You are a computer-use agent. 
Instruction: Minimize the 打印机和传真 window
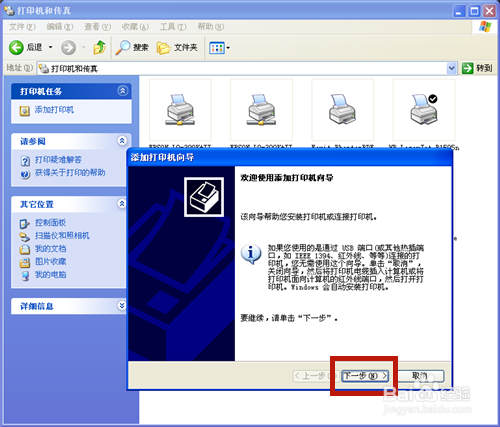point(459,11)
